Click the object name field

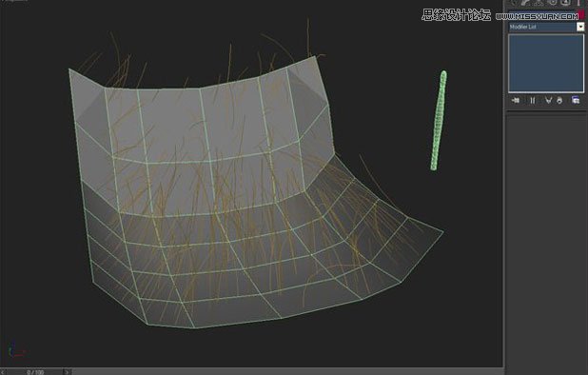(x=542, y=14)
